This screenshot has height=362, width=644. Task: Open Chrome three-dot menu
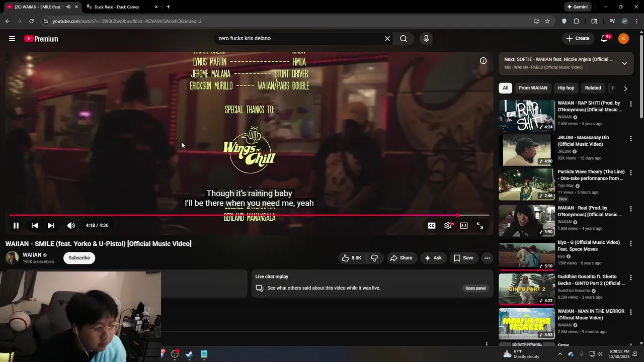click(x=637, y=21)
